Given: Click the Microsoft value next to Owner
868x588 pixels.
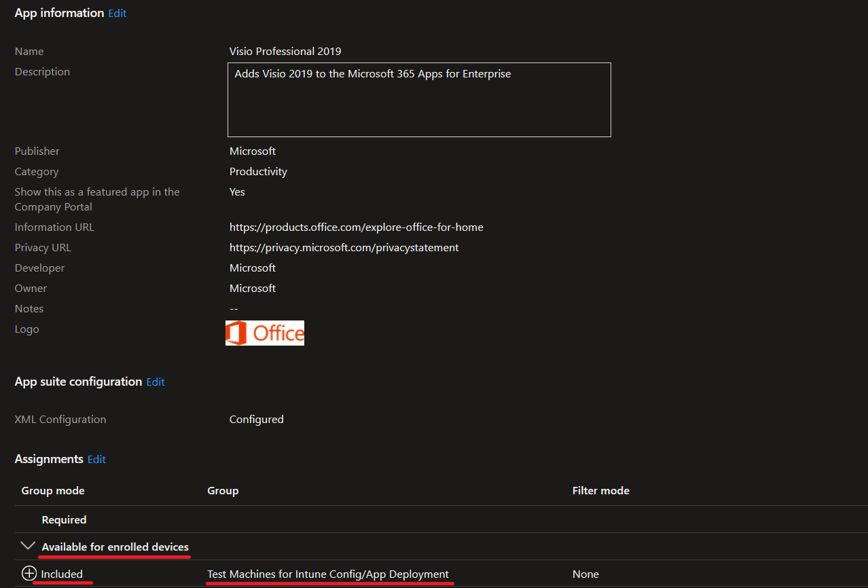Looking at the screenshot, I should 253,289.
